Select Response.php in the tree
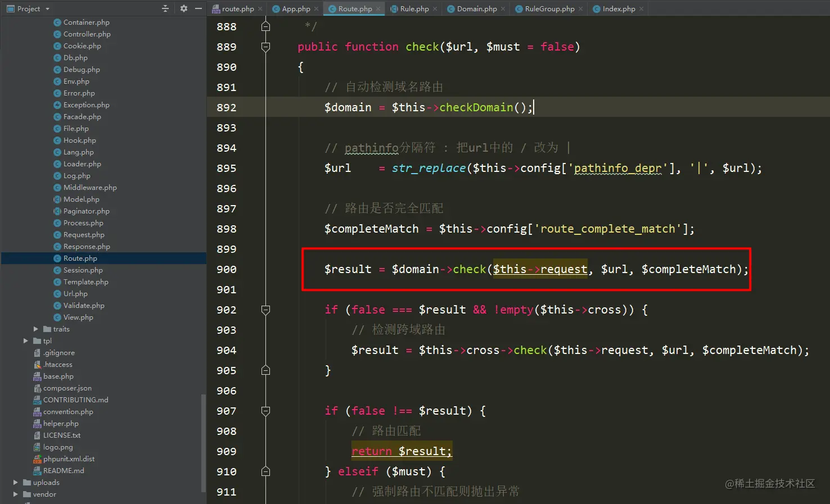Image resolution: width=830 pixels, height=504 pixels. tap(87, 247)
